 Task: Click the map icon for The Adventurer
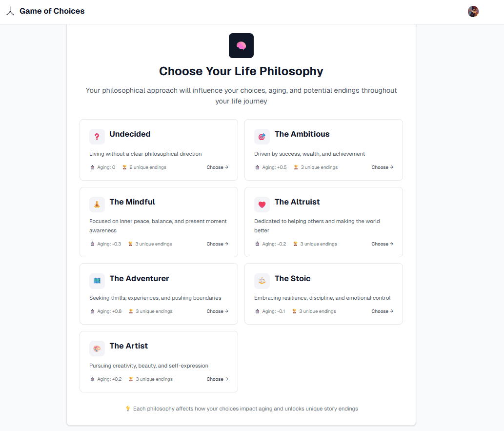97,281
